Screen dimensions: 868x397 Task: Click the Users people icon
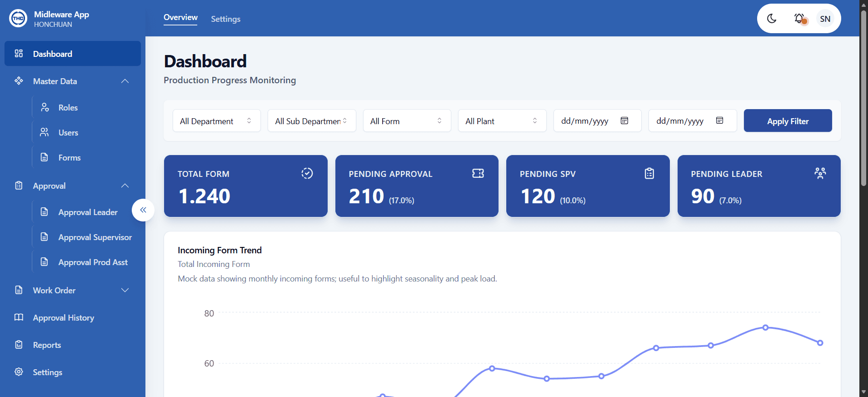(45, 132)
